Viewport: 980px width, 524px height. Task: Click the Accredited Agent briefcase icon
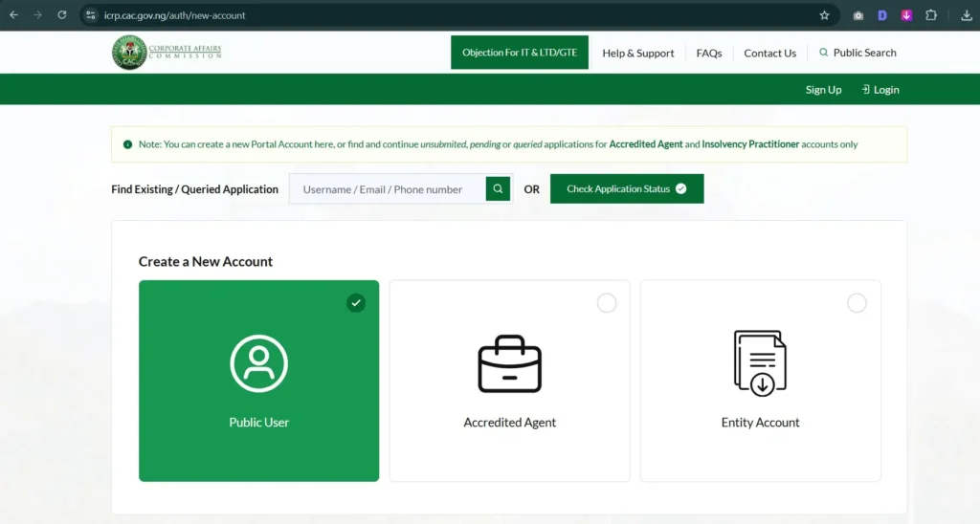(509, 364)
